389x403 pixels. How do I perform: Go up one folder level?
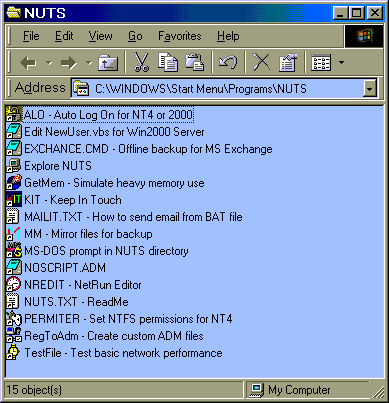(108, 62)
